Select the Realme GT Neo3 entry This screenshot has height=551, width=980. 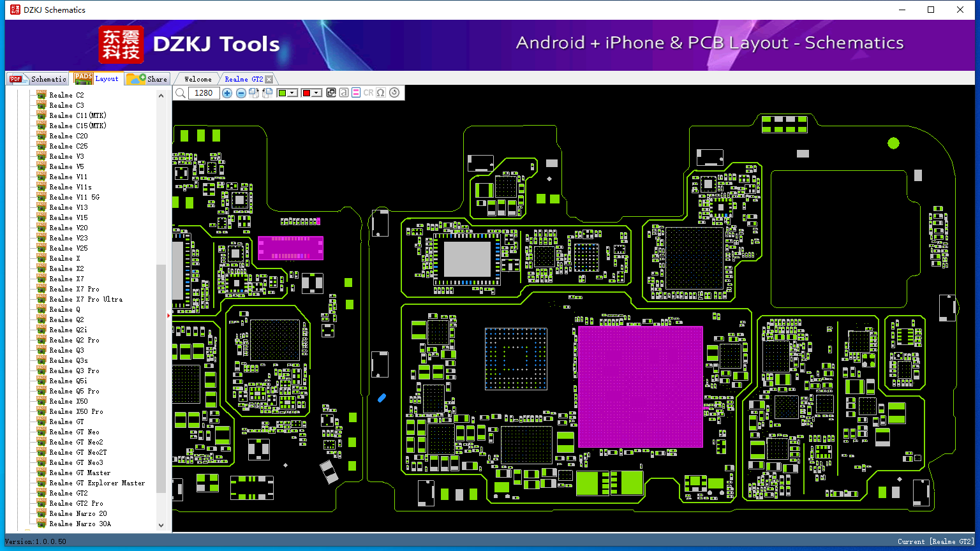pyautogui.click(x=77, y=462)
